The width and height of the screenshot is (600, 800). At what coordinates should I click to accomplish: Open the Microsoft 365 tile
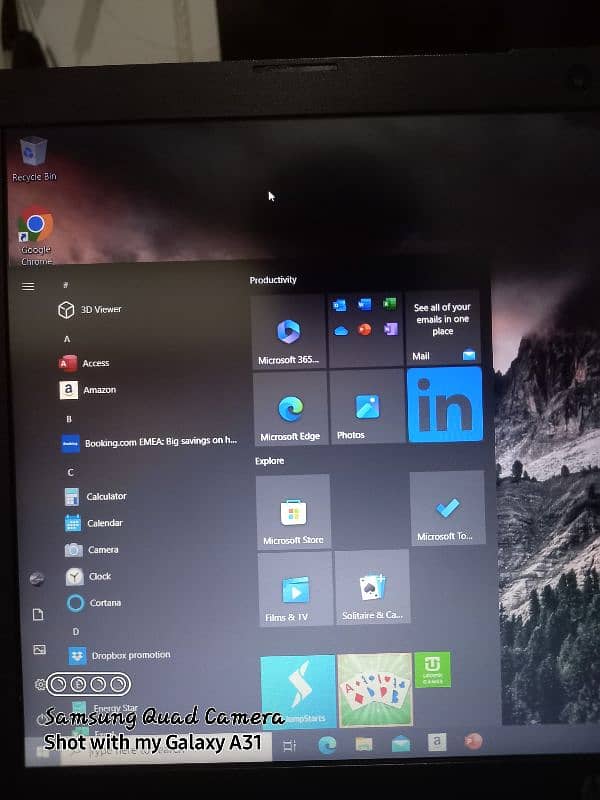(x=289, y=332)
